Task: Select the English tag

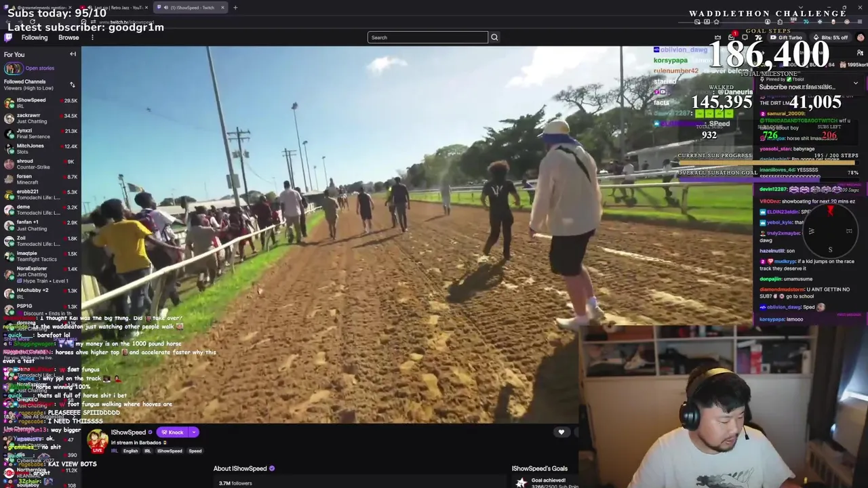Action: pos(130,451)
